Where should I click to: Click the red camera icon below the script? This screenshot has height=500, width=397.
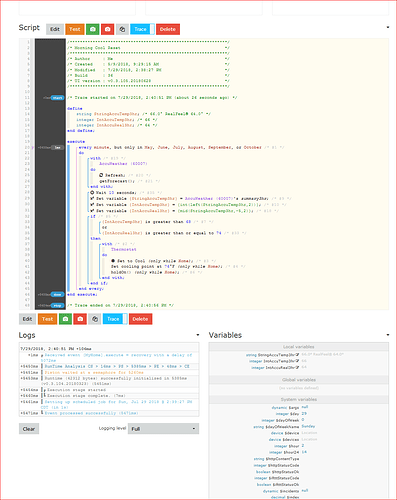click(x=80, y=319)
